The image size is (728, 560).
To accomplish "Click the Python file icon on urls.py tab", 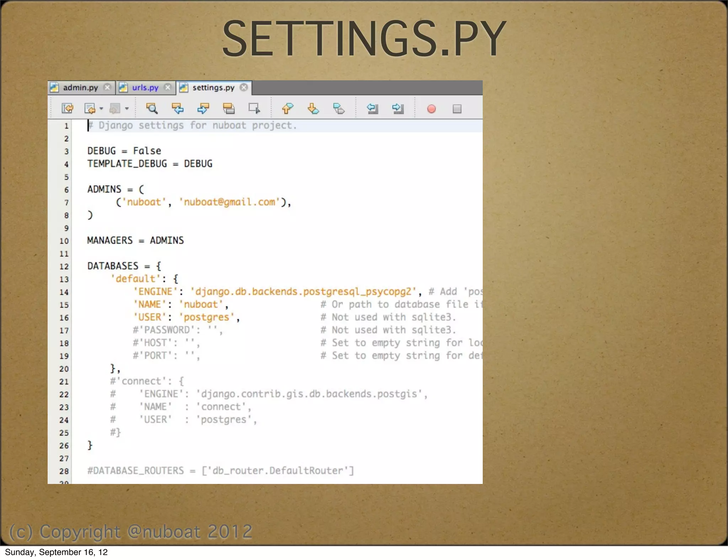I will pos(123,87).
